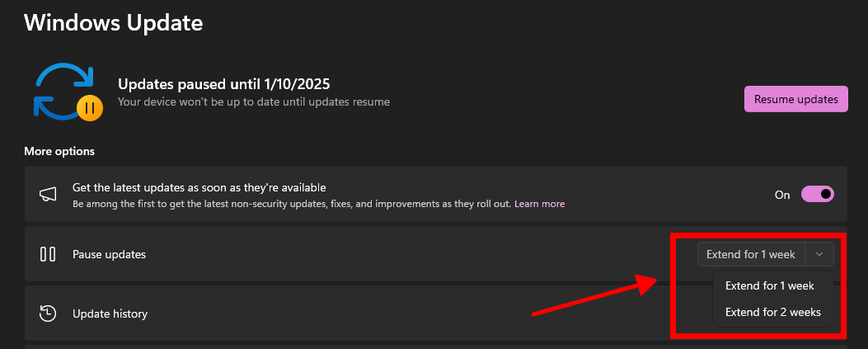Turn off the get latest updates toggle
This screenshot has width=868, height=349.
click(815, 195)
